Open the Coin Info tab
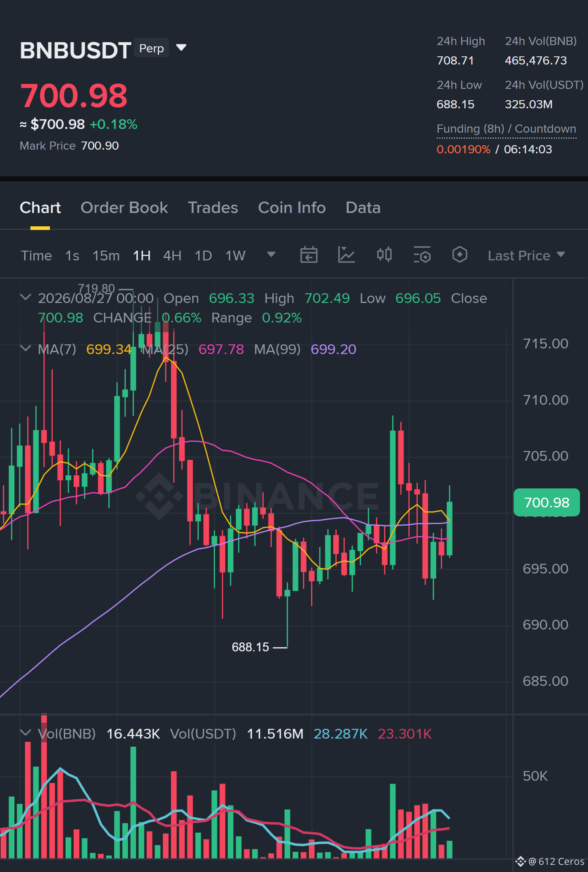The width and height of the screenshot is (588, 872). [x=292, y=208]
